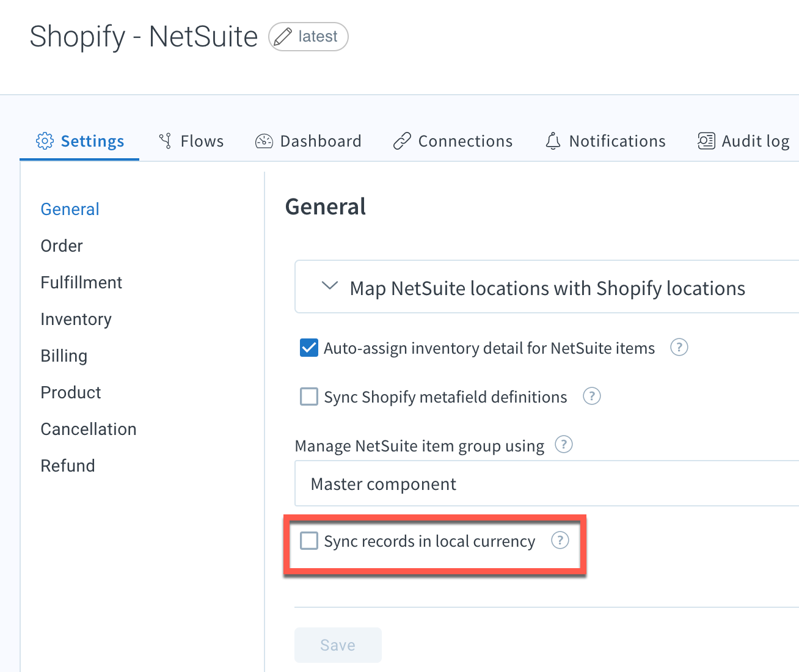Check Sync records in local currency
Screen dimensions: 799x672
pos(309,541)
